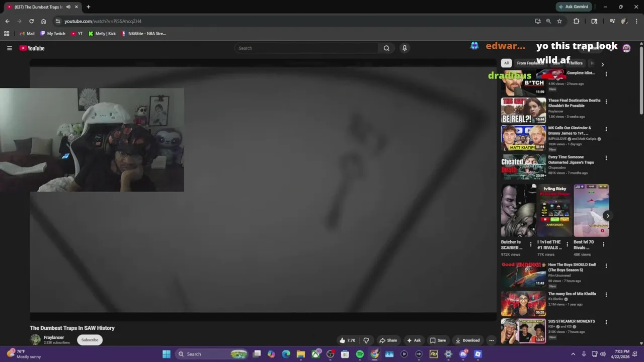The height and width of the screenshot is (362, 644).
Task: Click the YouTube search magnifier button
Action: coord(386,48)
